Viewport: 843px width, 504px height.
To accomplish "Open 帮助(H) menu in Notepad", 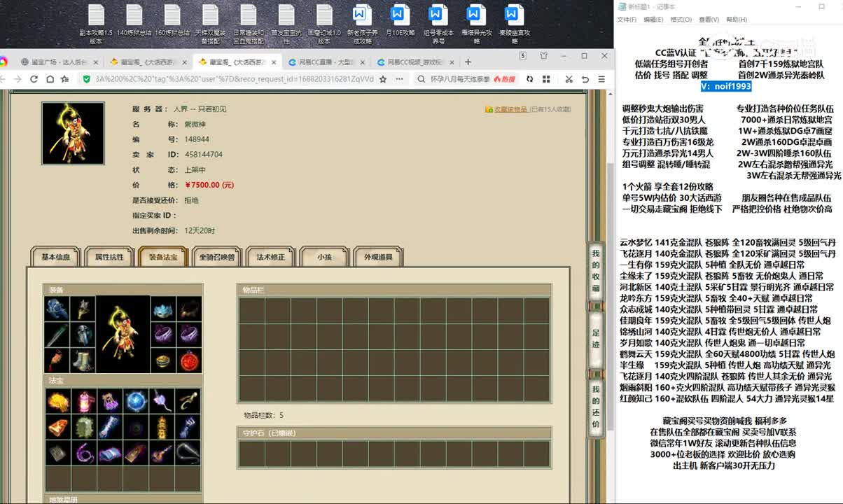I will pos(737,20).
